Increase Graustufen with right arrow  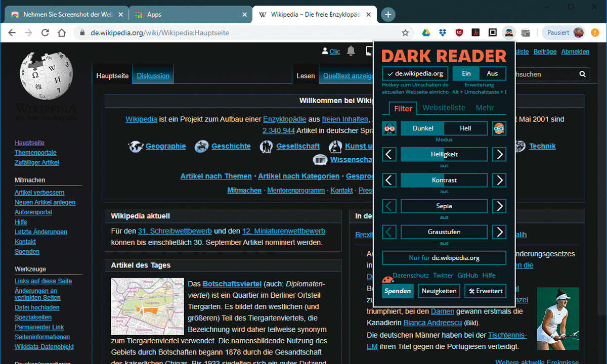tap(499, 232)
